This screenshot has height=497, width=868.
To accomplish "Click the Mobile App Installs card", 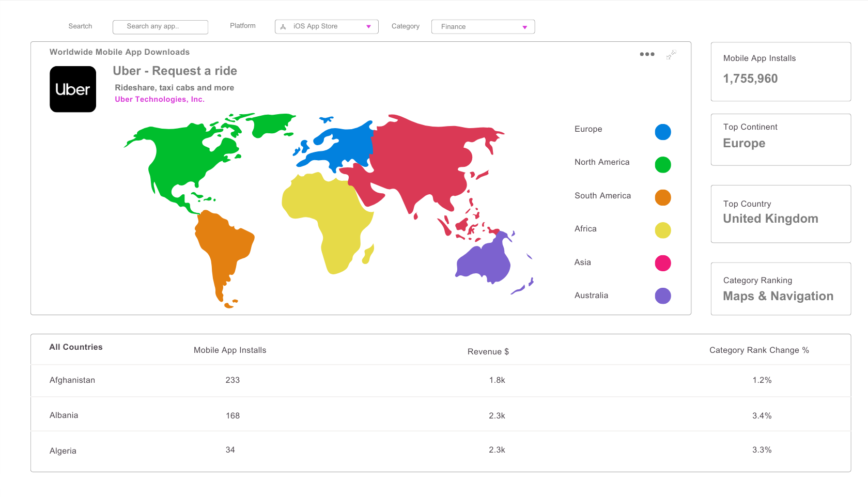I will tap(781, 72).
